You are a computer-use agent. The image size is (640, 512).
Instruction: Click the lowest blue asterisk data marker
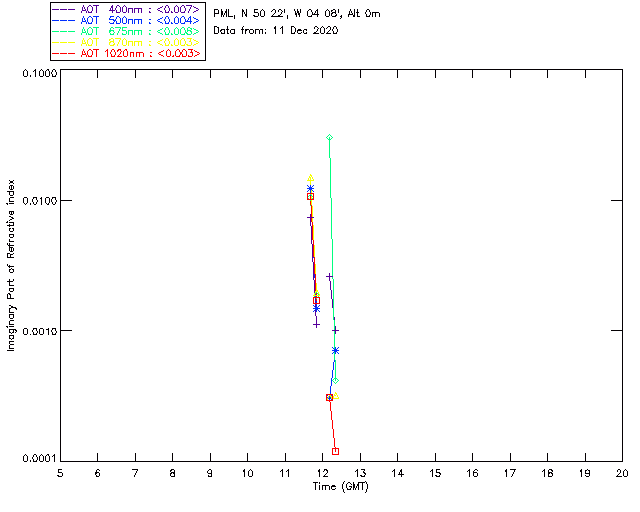click(x=336, y=350)
